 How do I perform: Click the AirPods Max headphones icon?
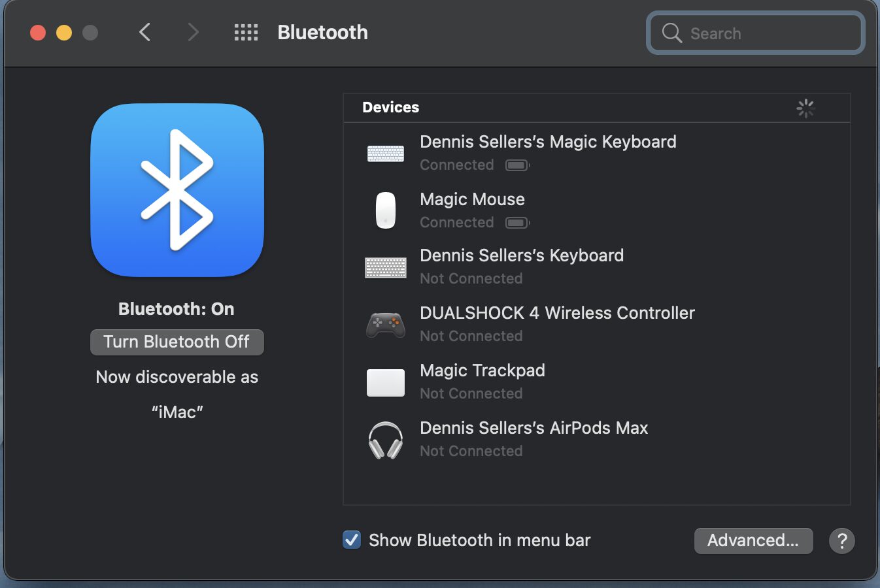[x=385, y=440]
